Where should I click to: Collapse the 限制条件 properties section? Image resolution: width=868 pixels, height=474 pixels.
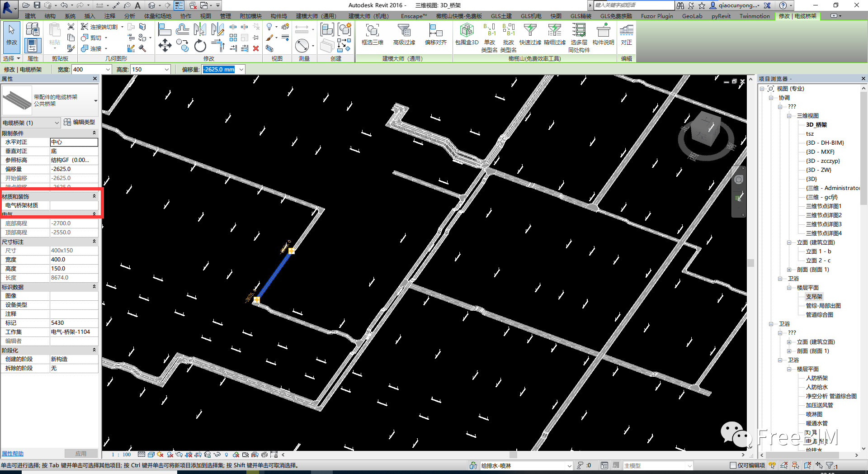[x=94, y=133]
